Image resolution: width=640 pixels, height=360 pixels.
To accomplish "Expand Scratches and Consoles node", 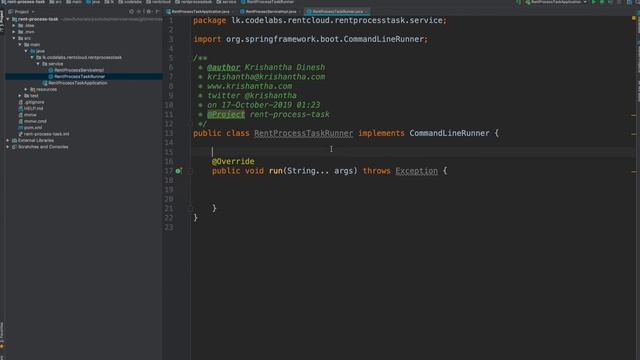I will click(x=8, y=147).
